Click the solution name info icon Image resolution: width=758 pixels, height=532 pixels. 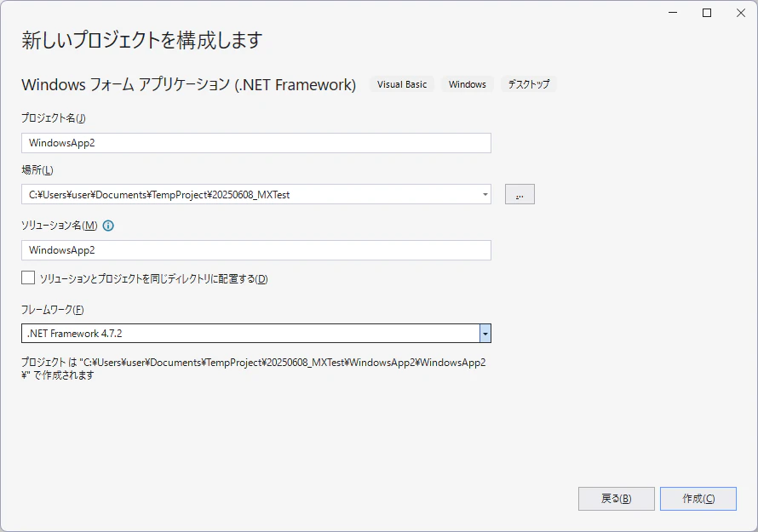pyautogui.click(x=108, y=226)
